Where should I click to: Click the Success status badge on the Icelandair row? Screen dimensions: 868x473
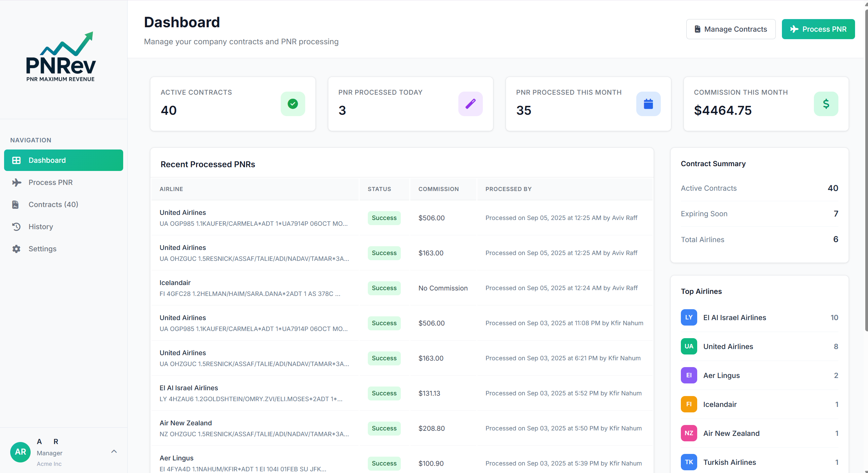tap(383, 288)
